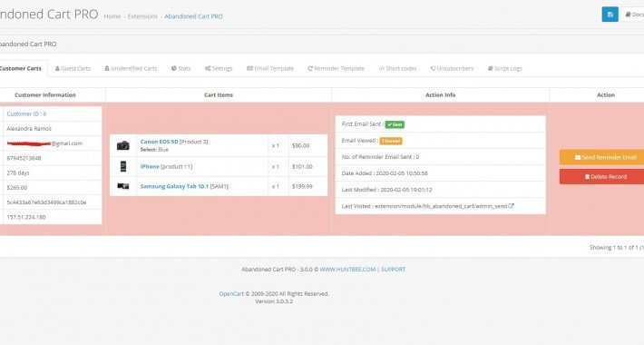The image size is (644, 345).
Task: Click the iPhone product thumbnail
Action: [x=122, y=166]
